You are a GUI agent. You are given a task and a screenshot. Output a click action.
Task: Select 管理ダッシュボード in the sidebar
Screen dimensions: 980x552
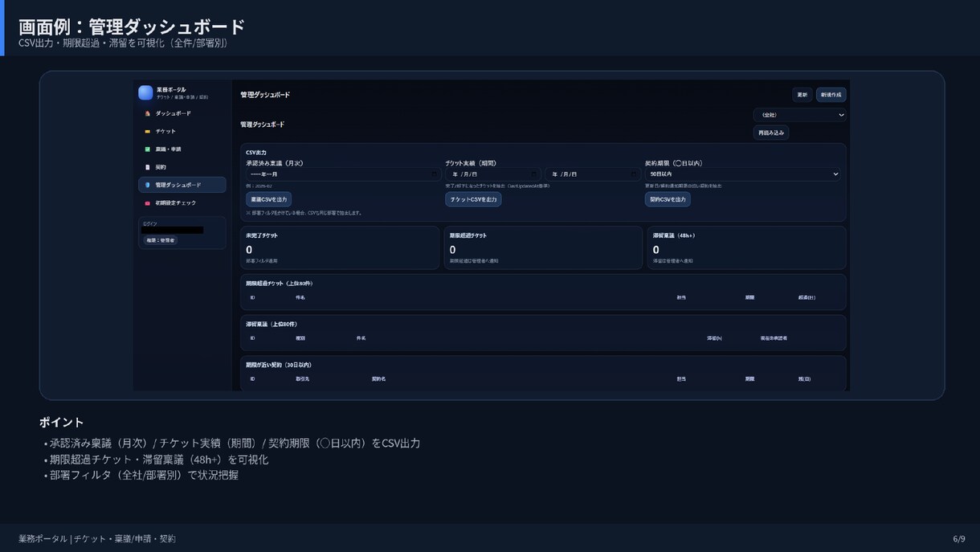[x=182, y=185]
